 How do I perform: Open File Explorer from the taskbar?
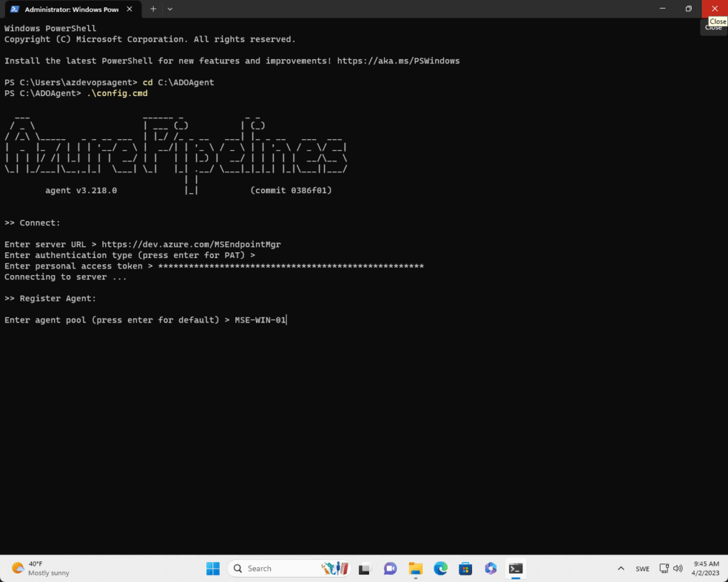(x=415, y=568)
